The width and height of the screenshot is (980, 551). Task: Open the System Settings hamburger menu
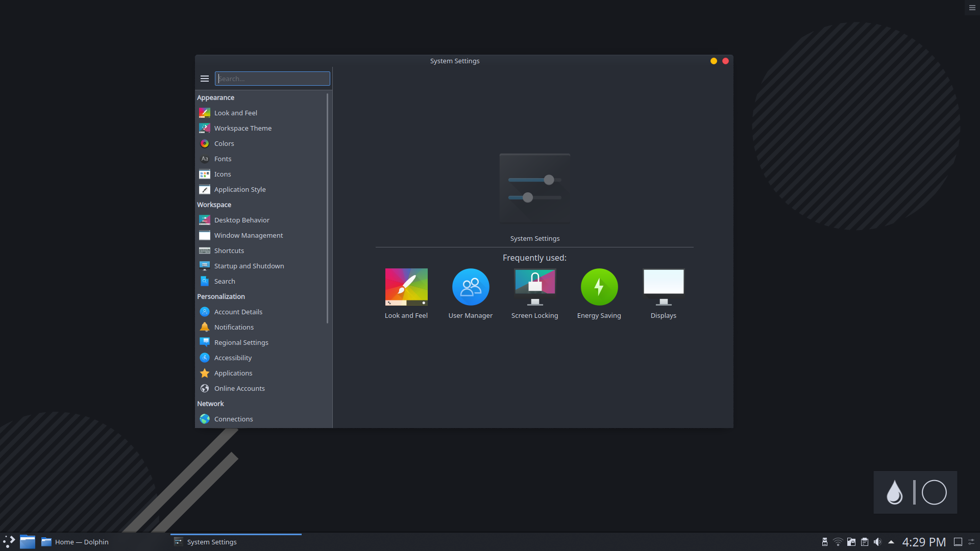[x=205, y=79]
